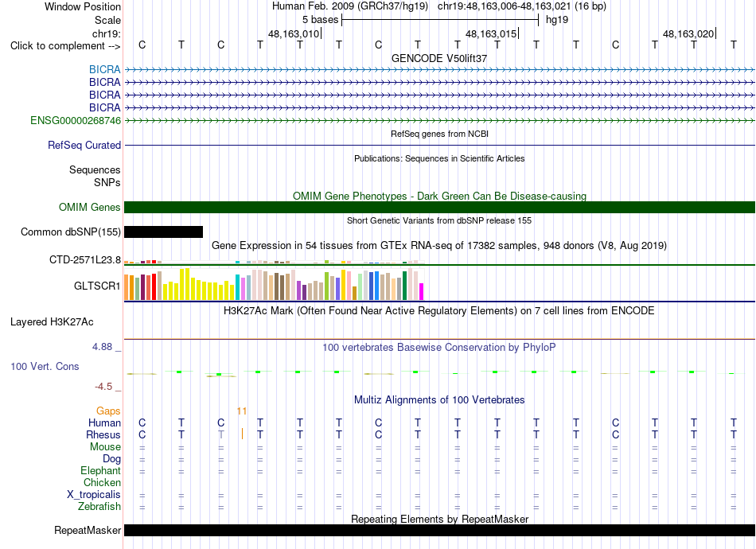Click the PhyloP lower limit value -4.5
Screen dimensions: 756x549
point(103,387)
